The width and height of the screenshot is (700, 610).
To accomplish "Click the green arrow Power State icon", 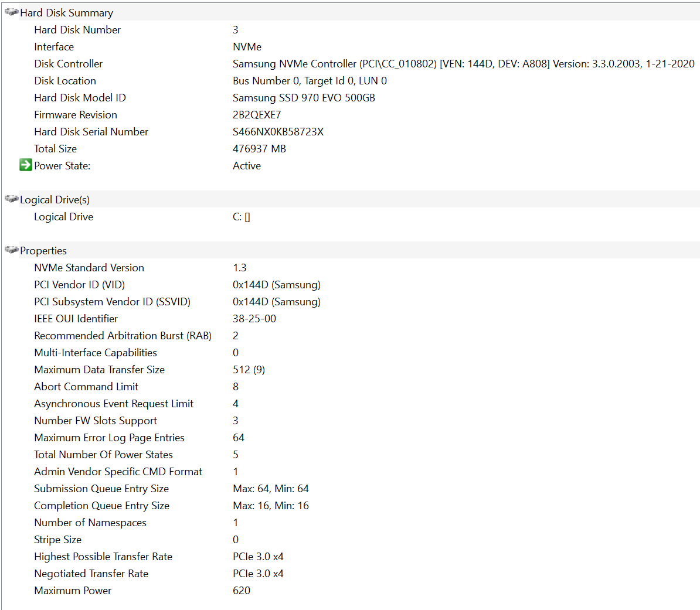I will (x=25, y=165).
